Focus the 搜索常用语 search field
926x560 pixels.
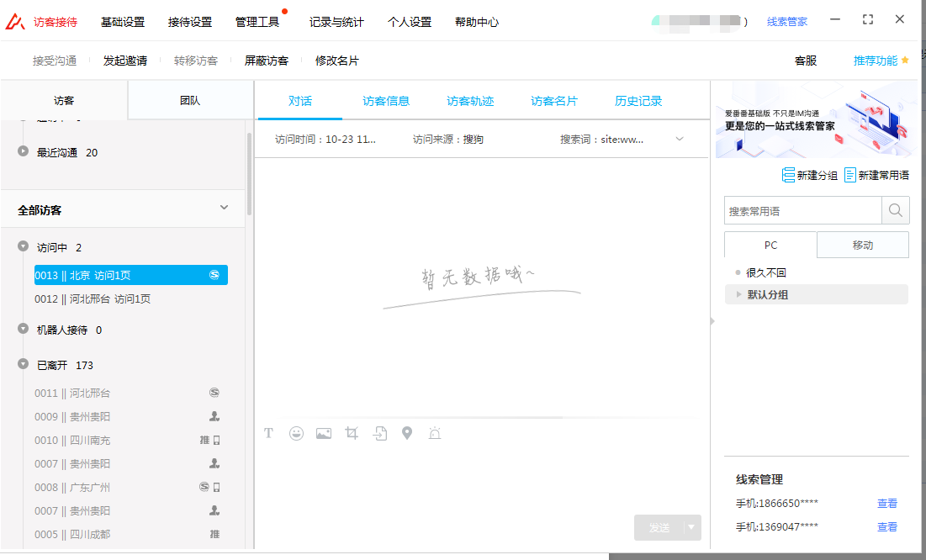(x=803, y=211)
